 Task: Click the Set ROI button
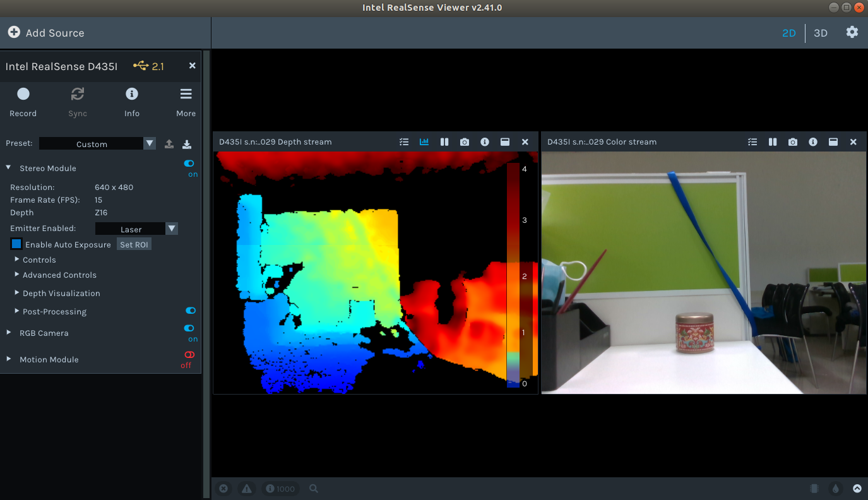pyautogui.click(x=134, y=244)
